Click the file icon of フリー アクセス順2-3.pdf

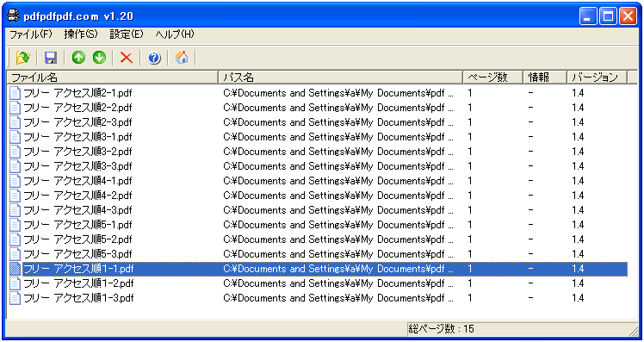(15, 122)
